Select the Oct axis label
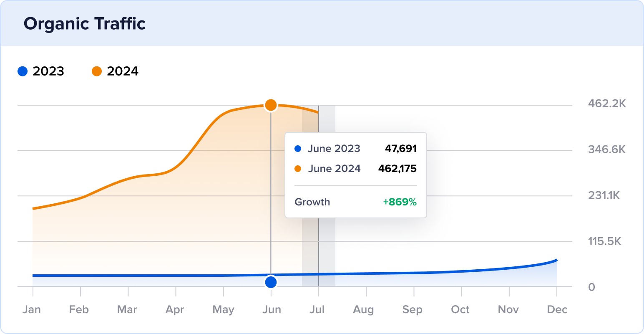This screenshot has width=644, height=334. coord(460,310)
